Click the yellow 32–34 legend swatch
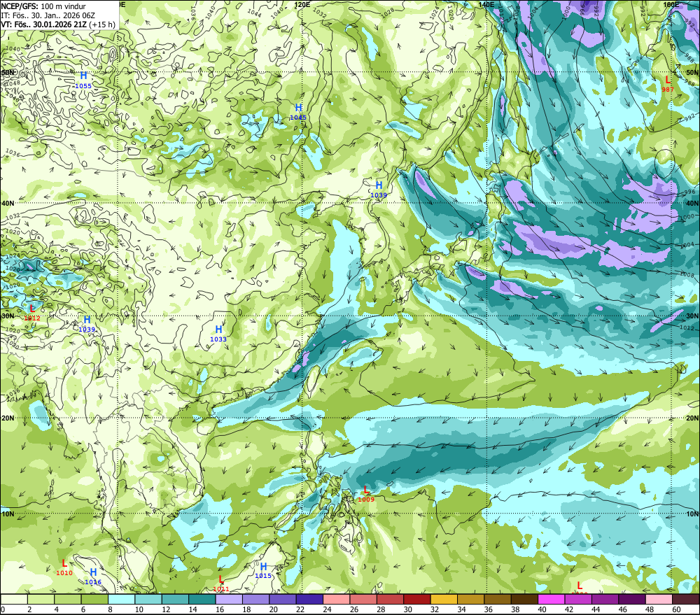This screenshot has width=700, height=615. (444, 599)
